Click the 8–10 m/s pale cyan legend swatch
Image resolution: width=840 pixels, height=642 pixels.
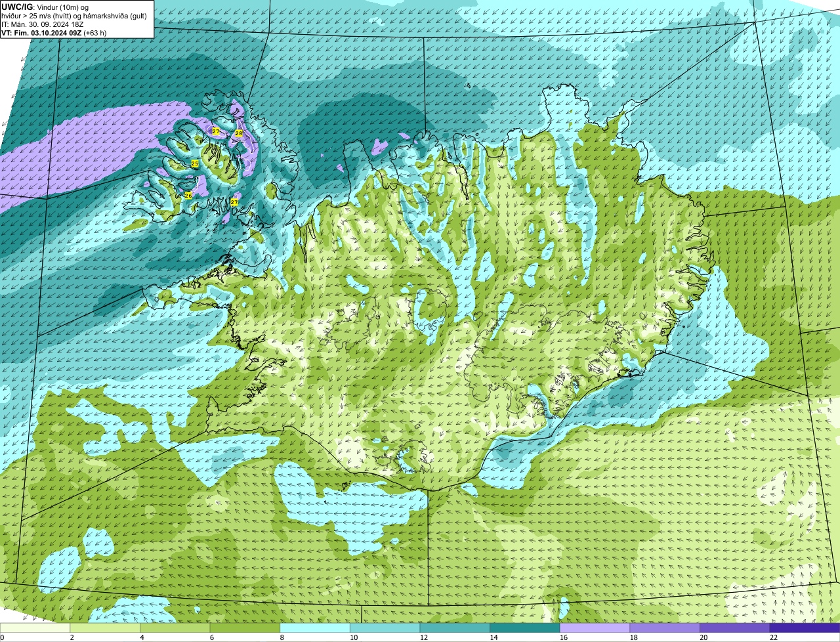(x=315, y=628)
